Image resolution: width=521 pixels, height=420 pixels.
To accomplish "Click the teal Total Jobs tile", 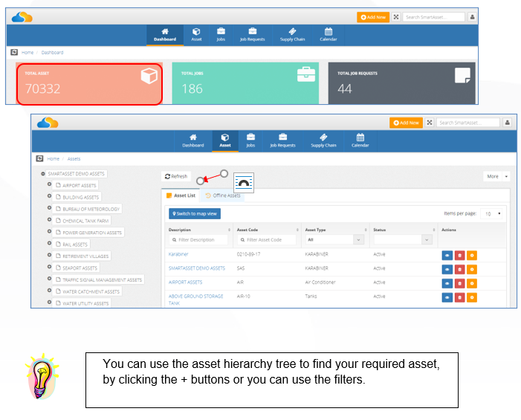I will coord(245,83).
